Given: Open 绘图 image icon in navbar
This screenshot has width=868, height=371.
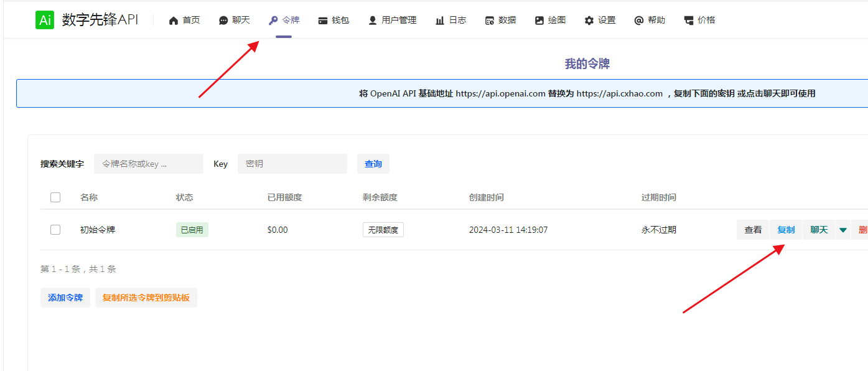Looking at the screenshot, I should pyautogui.click(x=539, y=21).
